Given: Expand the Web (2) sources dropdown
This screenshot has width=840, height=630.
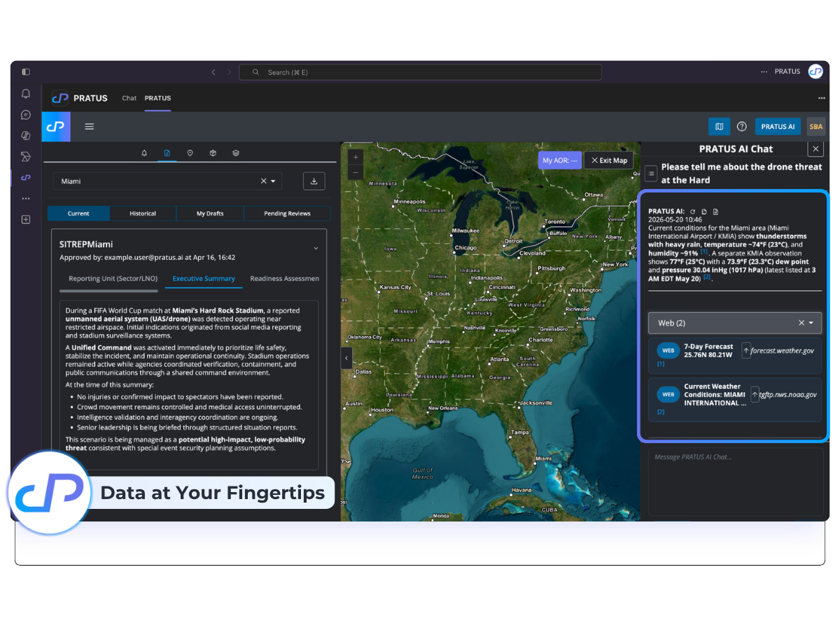Looking at the screenshot, I should tap(811, 323).
